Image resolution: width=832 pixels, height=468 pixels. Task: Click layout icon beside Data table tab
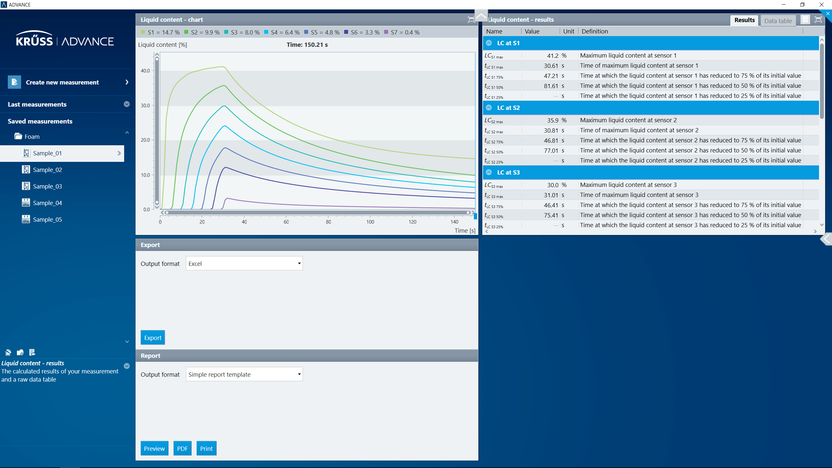(804, 19)
